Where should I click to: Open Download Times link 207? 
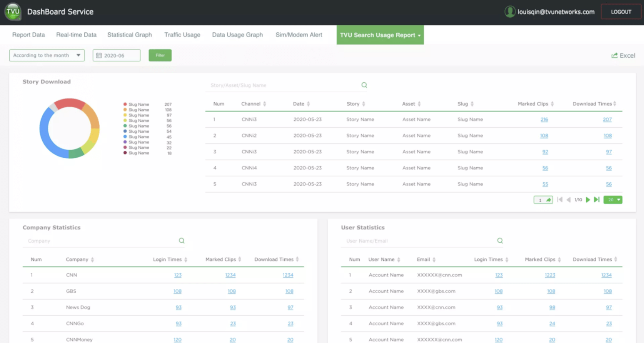tap(607, 120)
